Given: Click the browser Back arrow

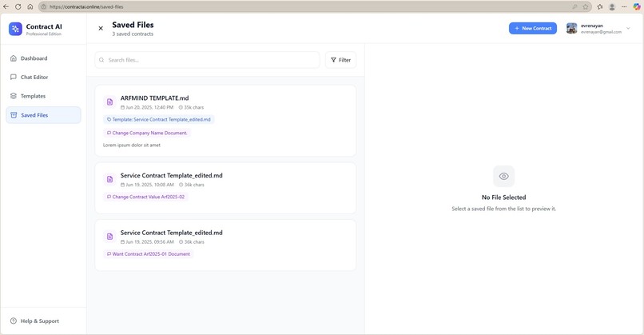Looking at the screenshot, I should [6, 6].
